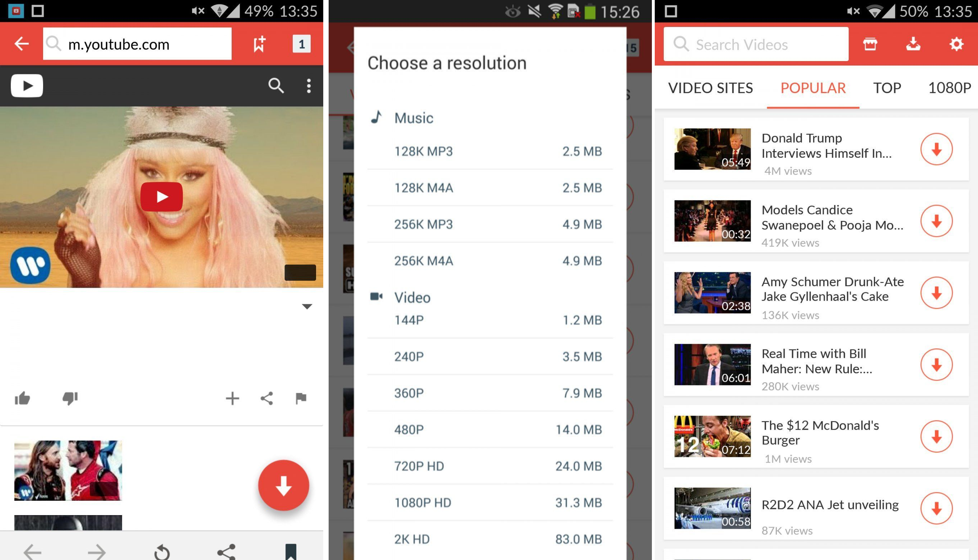Click the download icon for Bill Maher video
The height and width of the screenshot is (560, 978).
pos(938,365)
